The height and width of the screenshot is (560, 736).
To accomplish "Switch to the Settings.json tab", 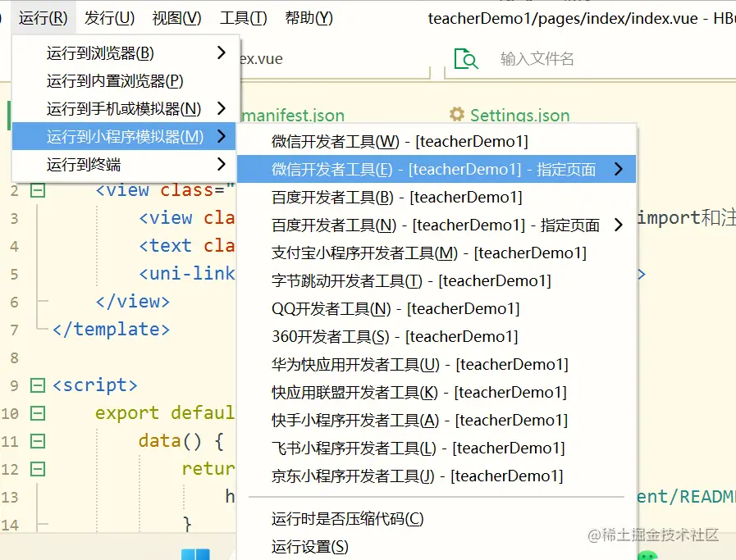I will click(520, 116).
